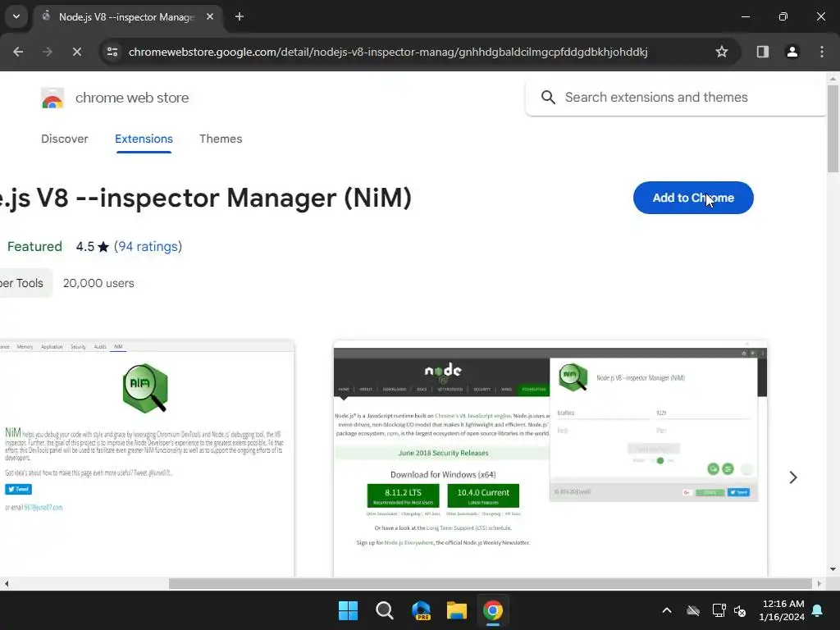Click the Featured badge
The image size is (840, 630).
34,246
